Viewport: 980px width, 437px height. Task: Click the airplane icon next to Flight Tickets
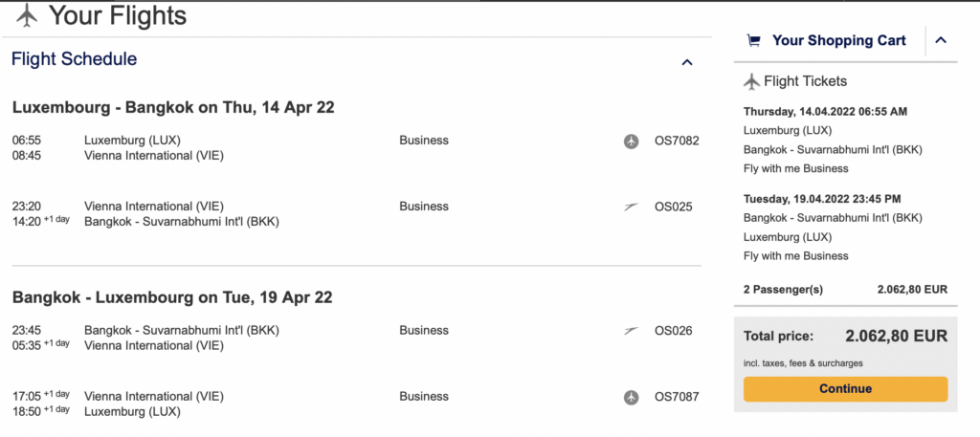(x=751, y=81)
